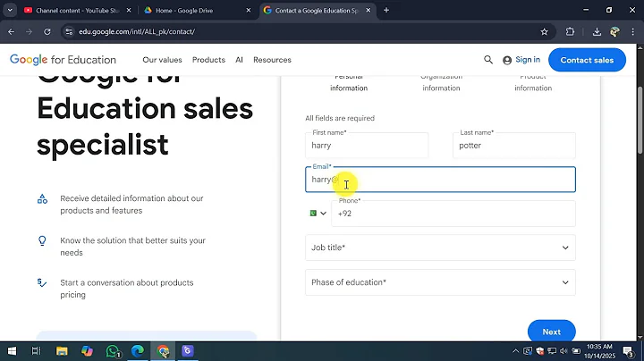Viewport: 644px width, 361px height.
Task: Click the Next button
Action: point(552,332)
